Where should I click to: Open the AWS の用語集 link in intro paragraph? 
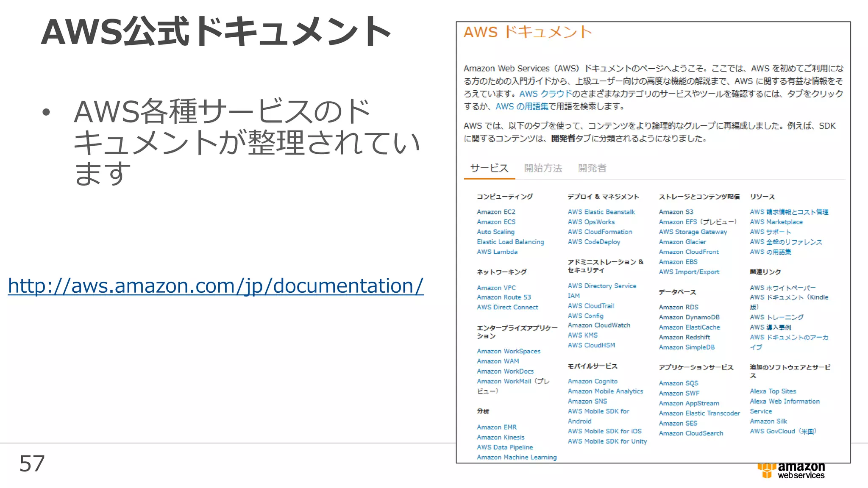tap(522, 106)
